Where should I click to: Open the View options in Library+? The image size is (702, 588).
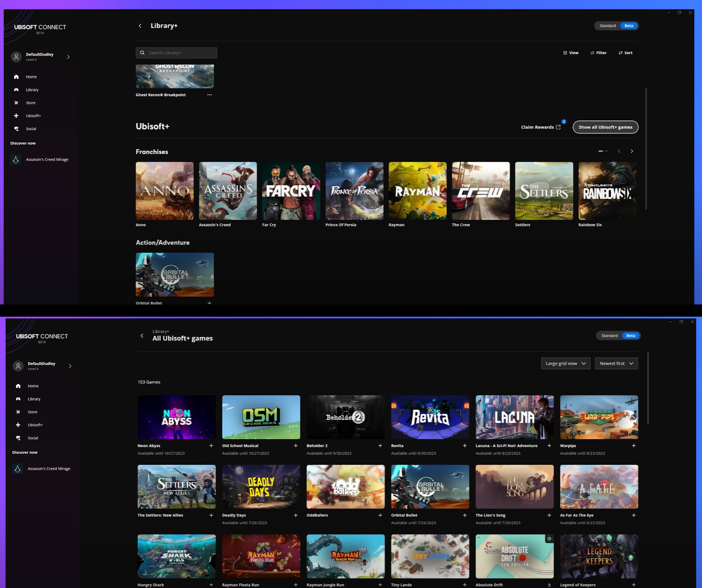pyautogui.click(x=571, y=53)
